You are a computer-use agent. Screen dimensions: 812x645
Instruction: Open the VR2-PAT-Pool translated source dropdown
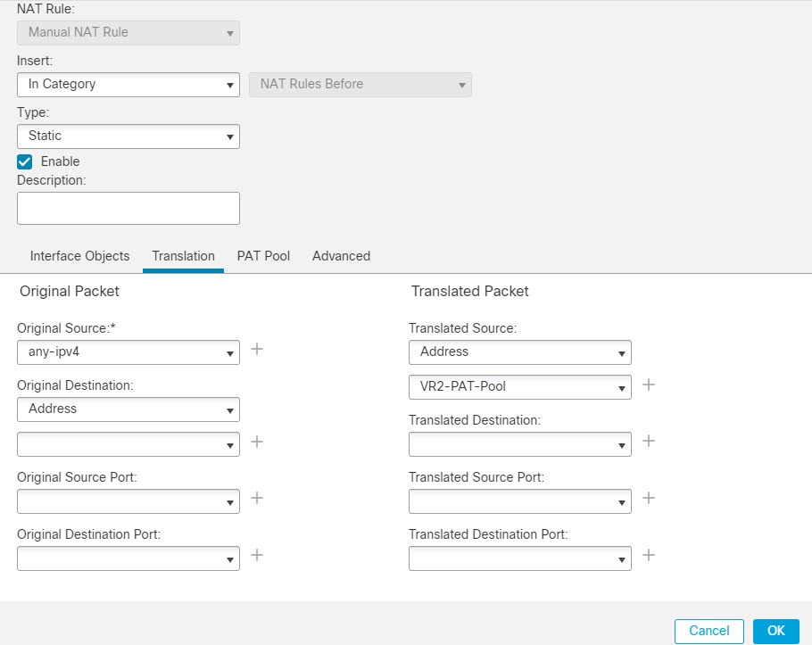click(520, 386)
